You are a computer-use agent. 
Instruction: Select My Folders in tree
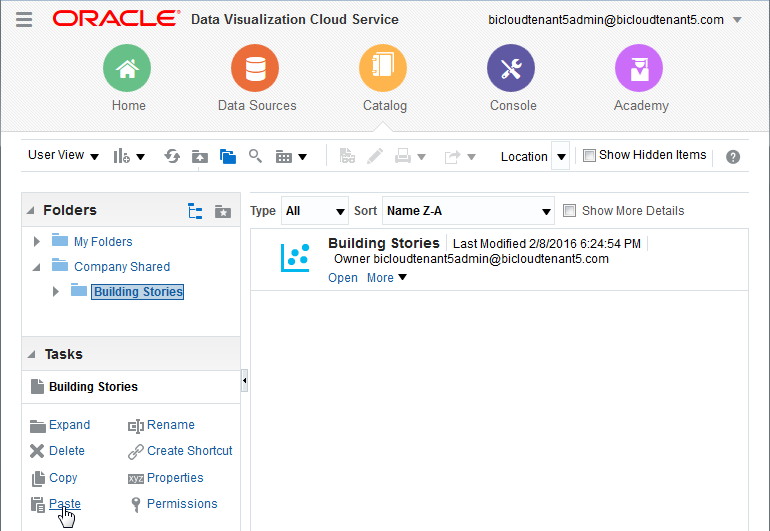point(103,242)
